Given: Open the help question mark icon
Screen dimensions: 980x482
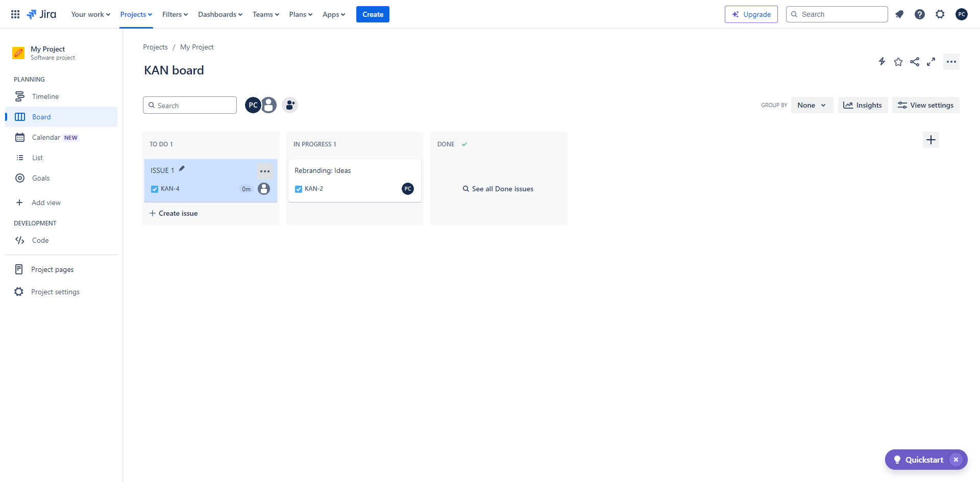Looking at the screenshot, I should (x=920, y=14).
